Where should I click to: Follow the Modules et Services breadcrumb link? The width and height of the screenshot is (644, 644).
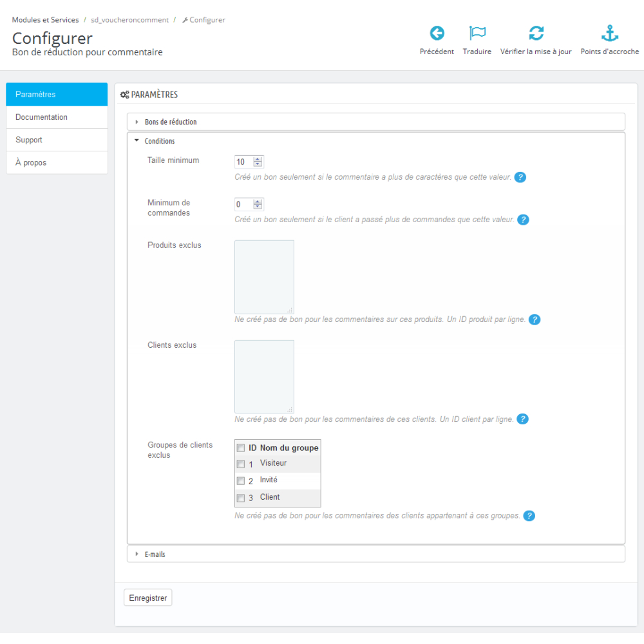(45, 20)
